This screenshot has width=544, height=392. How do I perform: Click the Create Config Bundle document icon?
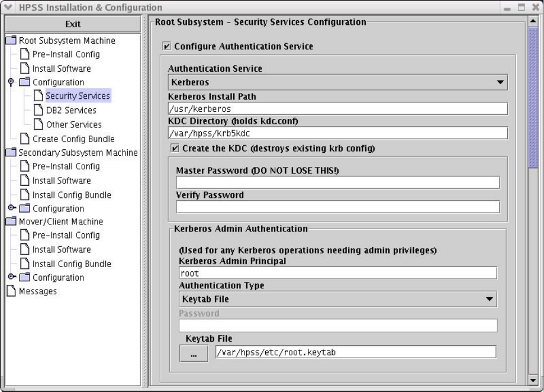coord(25,139)
